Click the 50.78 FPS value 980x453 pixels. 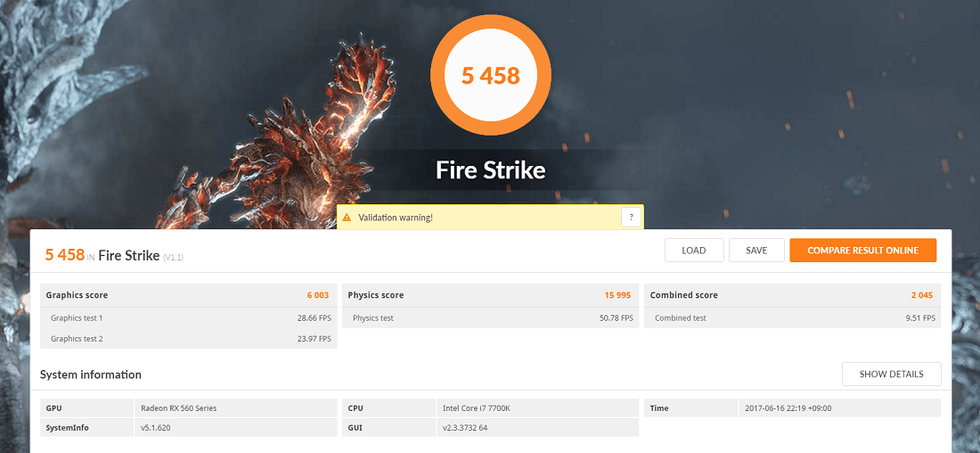pyautogui.click(x=617, y=317)
